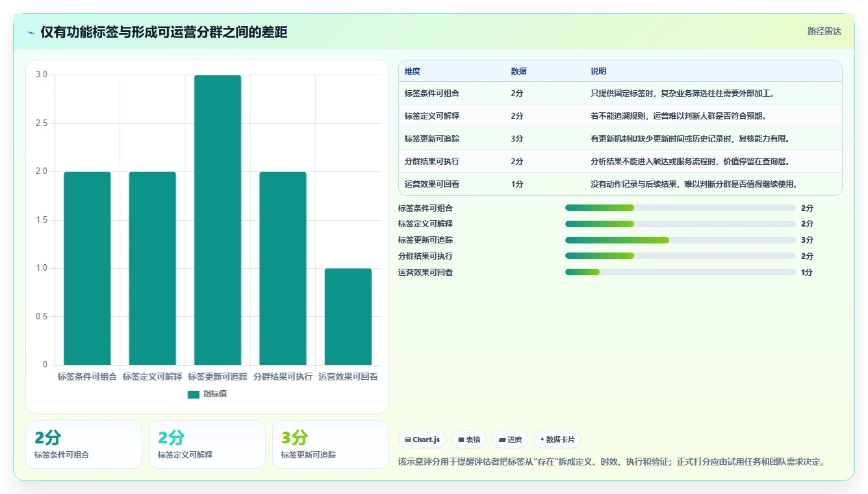Click the 1分 value in table
The height and width of the screenshot is (494, 868).
pos(517,184)
